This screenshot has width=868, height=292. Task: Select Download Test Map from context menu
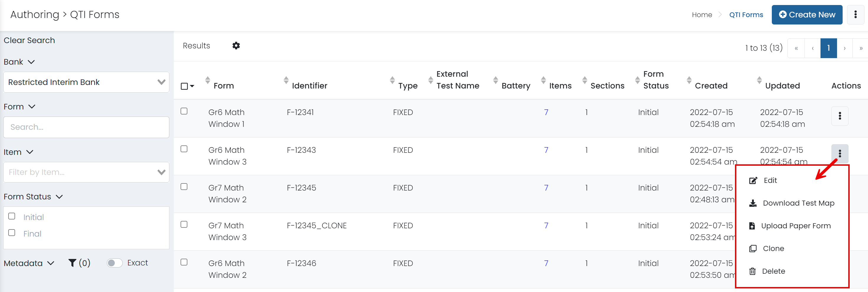[799, 203]
